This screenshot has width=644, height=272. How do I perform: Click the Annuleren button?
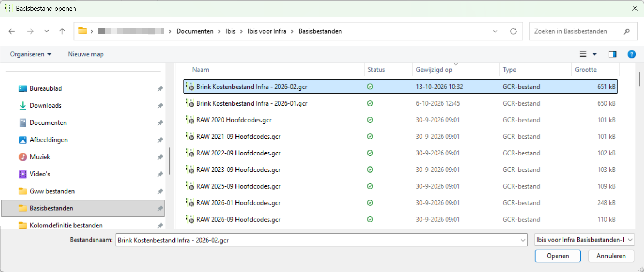tap(611, 256)
